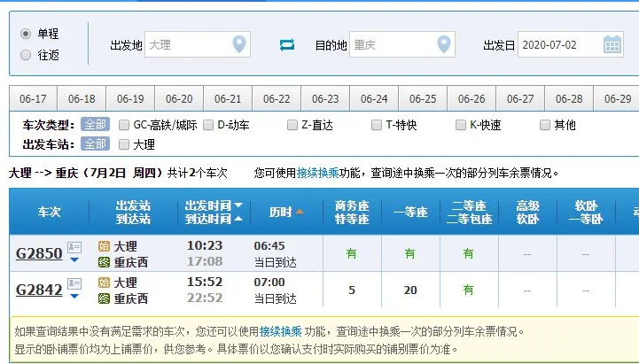Image resolution: width=639 pixels, height=364 pixels.
Task: Click G2850 duration 06:45
Action: [x=269, y=246]
